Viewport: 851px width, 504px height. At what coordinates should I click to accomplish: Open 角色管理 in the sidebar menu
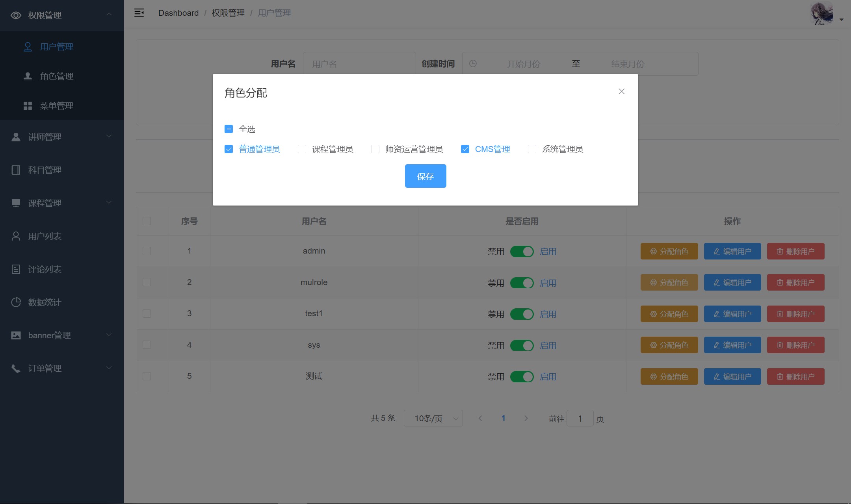coord(56,76)
